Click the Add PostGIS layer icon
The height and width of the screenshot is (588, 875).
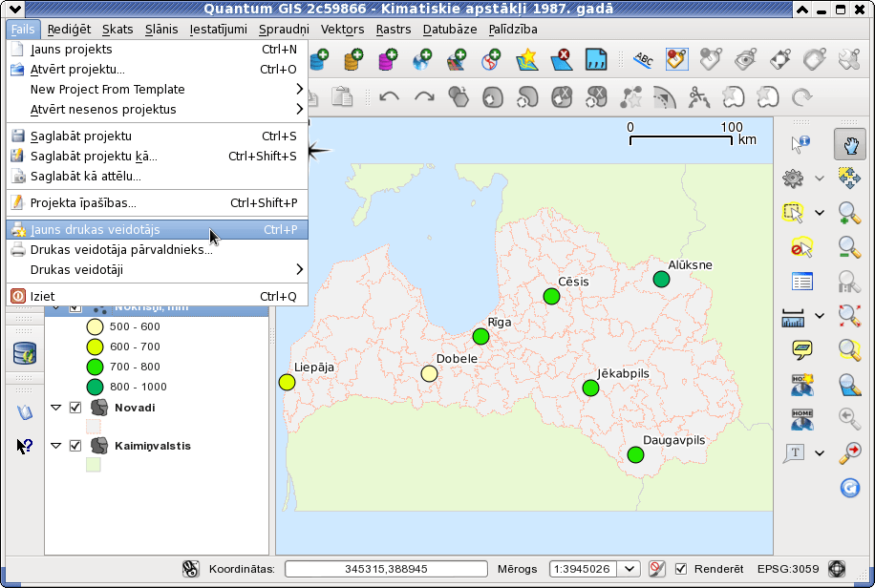pyautogui.click(x=319, y=59)
